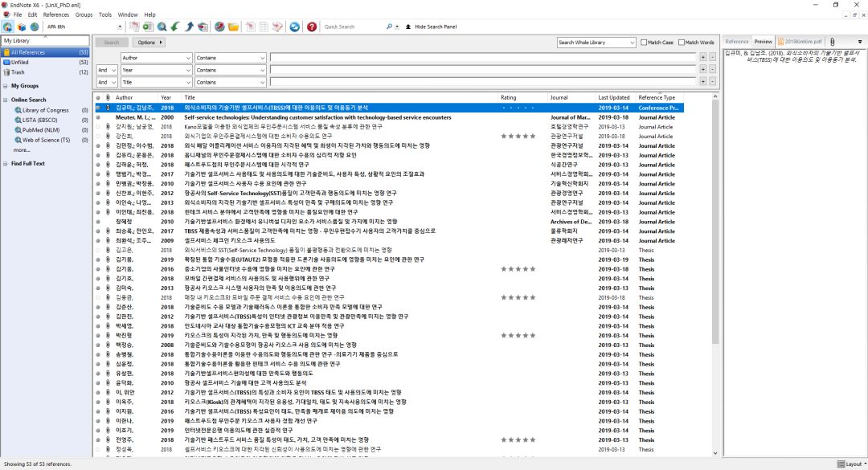868x470 pixels.
Task: Select Web of Science (TS) online search
Action: point(46,140)
